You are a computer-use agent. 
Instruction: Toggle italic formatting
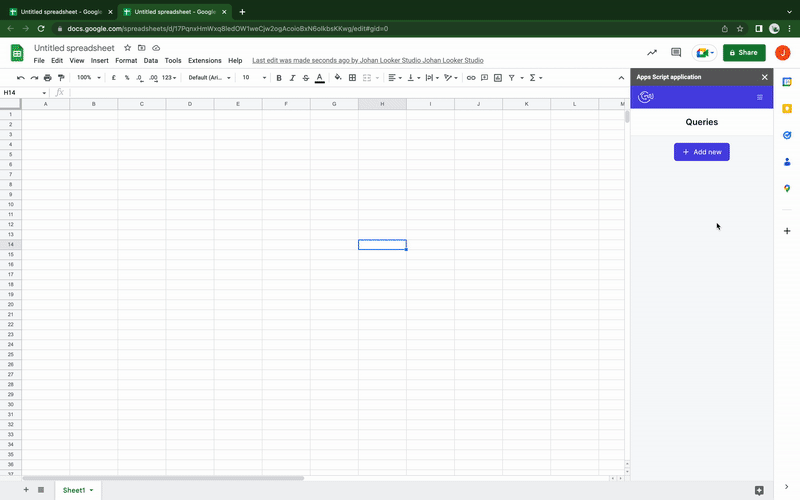(x=292, y=78)
